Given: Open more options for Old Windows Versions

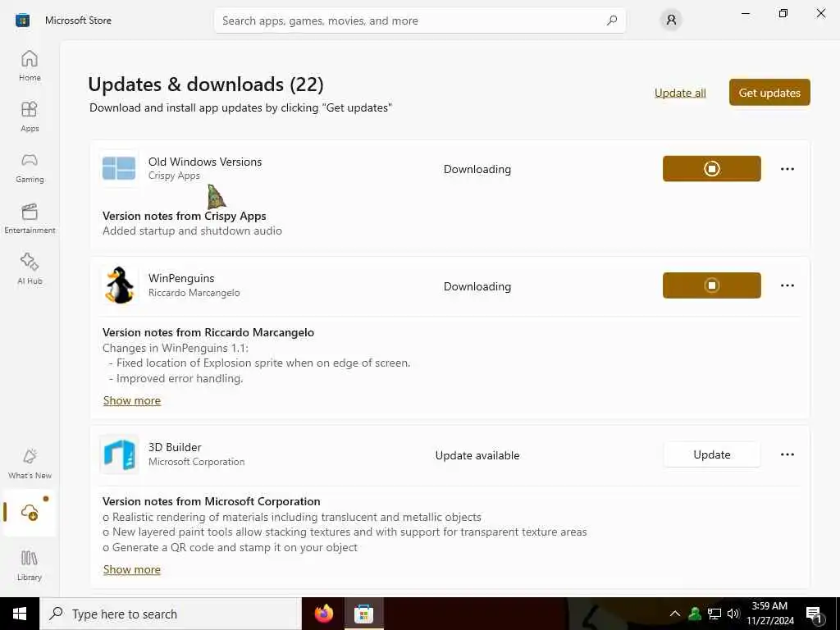Looking at the screenshot, I should pos(787,169).
